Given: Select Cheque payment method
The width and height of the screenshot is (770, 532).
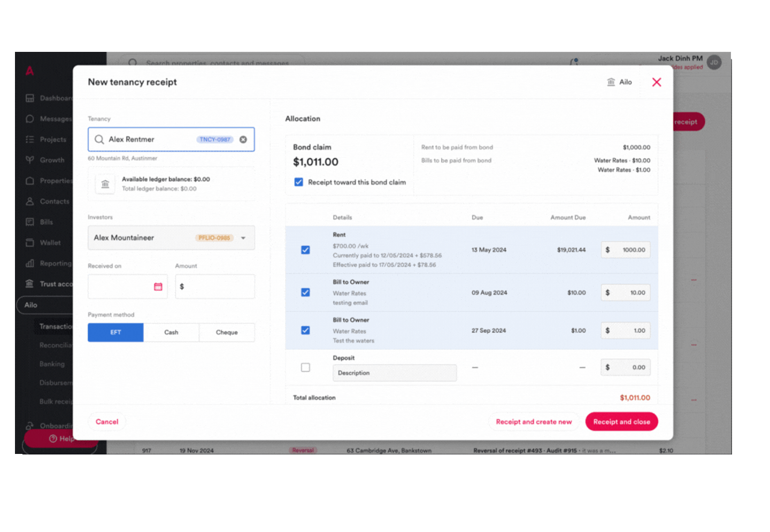Looking at the screenshot, I should [x=227, y=333].
